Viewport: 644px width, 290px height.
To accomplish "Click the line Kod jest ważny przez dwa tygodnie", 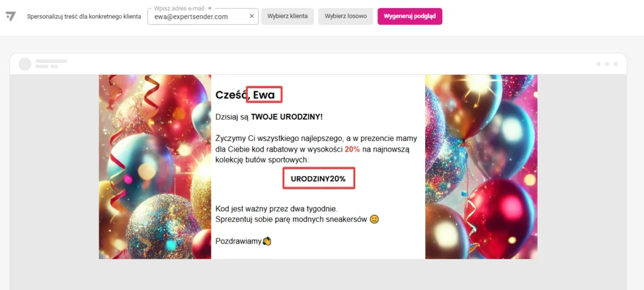I will pos(277,209).
